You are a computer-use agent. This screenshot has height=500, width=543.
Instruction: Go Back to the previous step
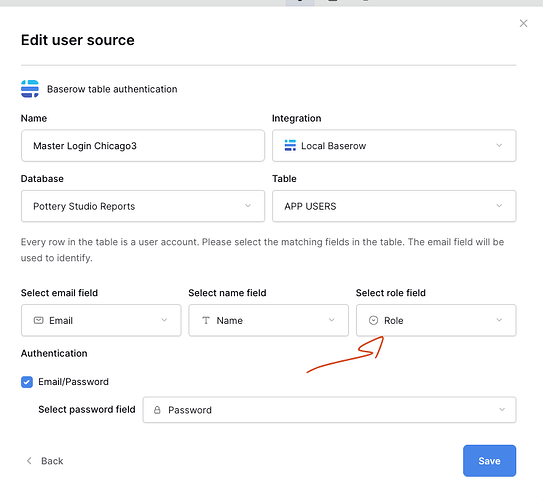(45, 461)
